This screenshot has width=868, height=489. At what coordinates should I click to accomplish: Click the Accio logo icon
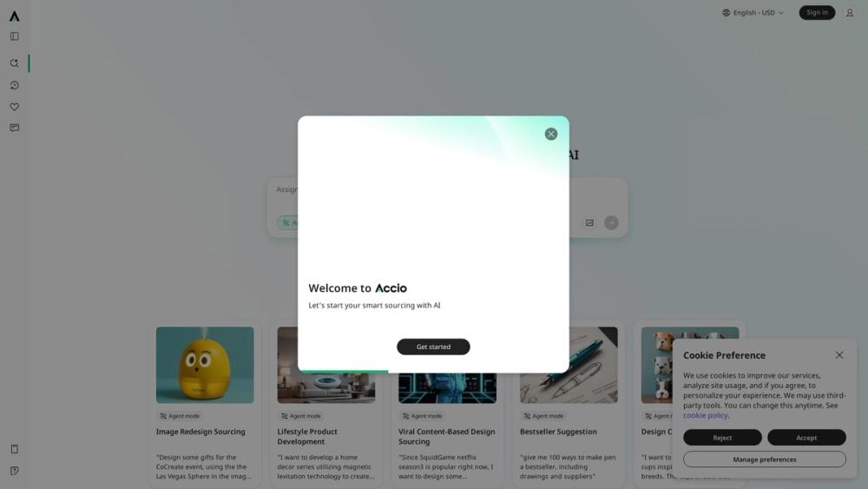click(x=15, y=16)
